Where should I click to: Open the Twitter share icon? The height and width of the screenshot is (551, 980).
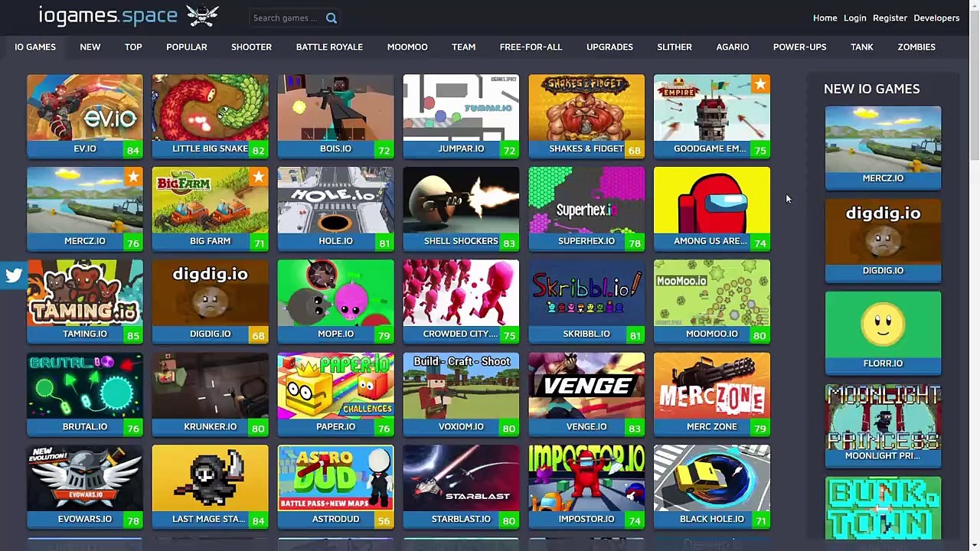tap(13, 275)
